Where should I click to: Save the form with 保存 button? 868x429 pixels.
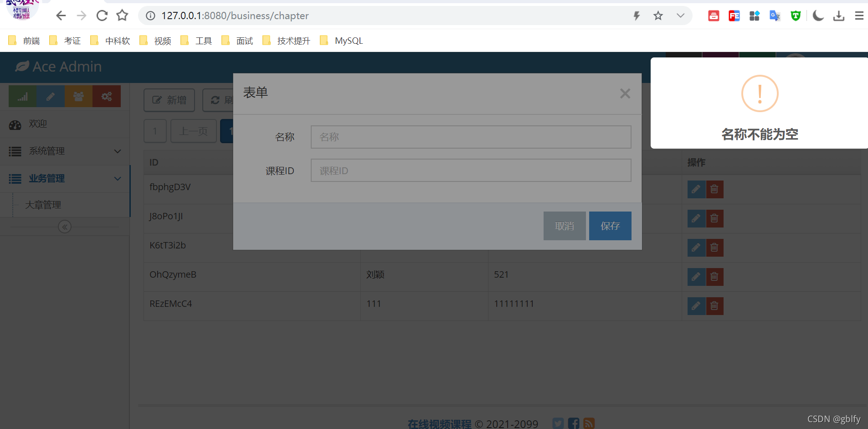click(x=610, y=226)
